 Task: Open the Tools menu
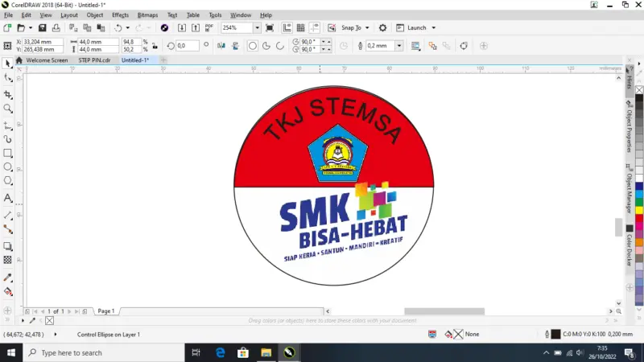point(215,15)
